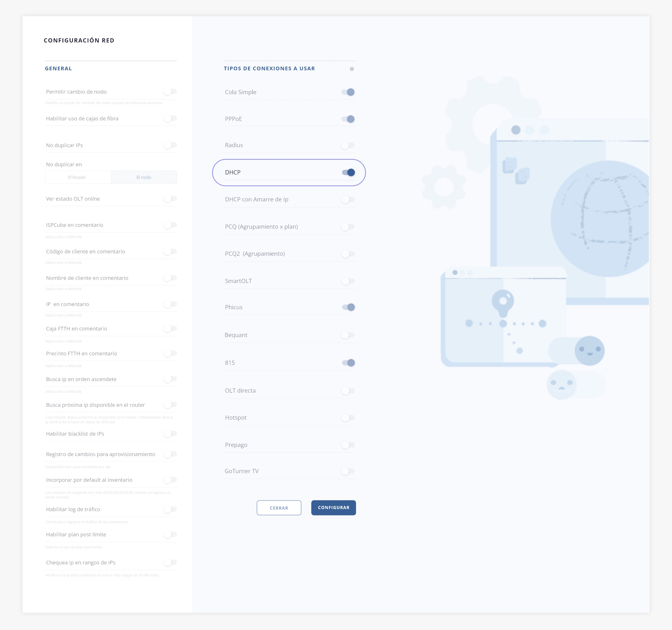Toggle SmartOLT connection on
The height and width of the screenshot is (630, 672).
tap(348, 281)
